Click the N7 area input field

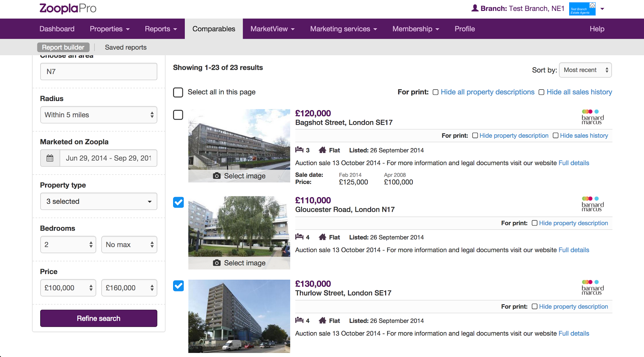click(99, 72)
